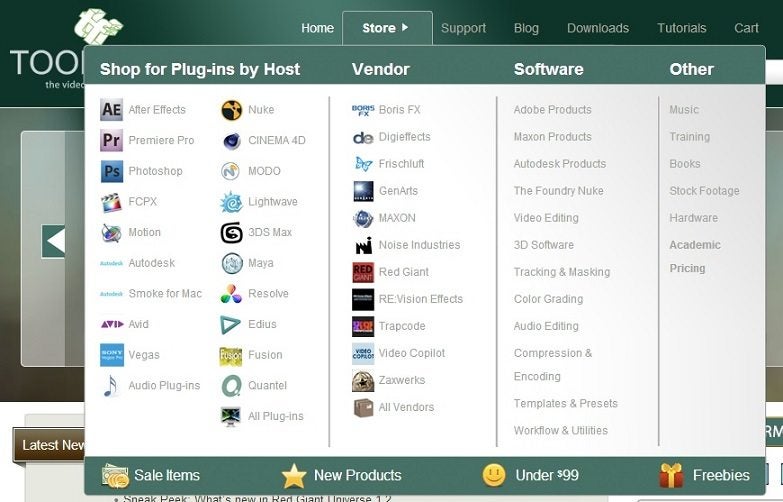
Task: Click the Trapcode logo icon
Action: tap(363, 326)
